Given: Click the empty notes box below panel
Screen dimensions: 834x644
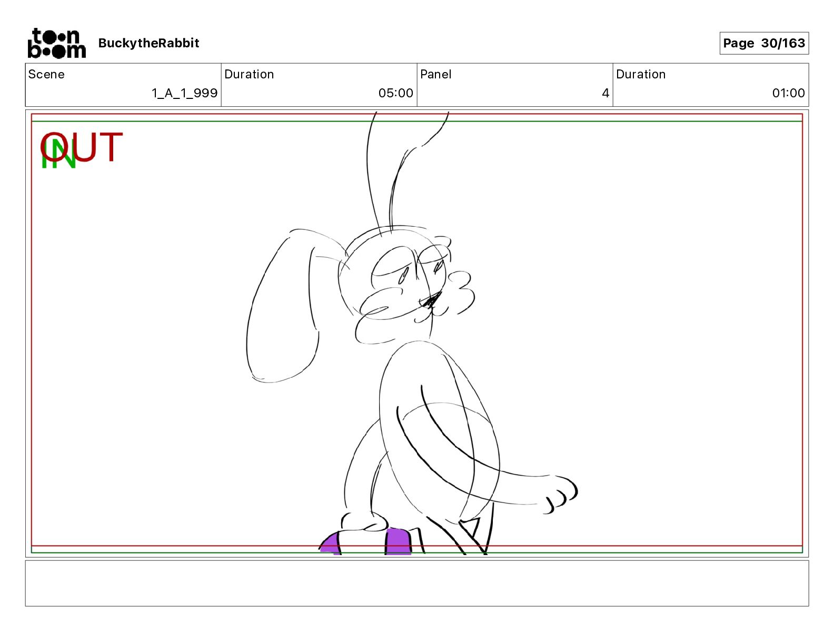Looking at the screenshot, I should coord(417,583).
